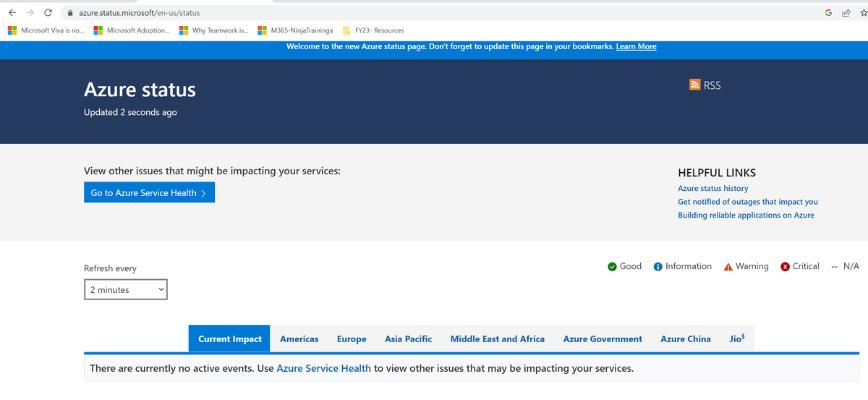868x400 pixels.
Task: Open Azure status history link
Action: pyautogui.click(x=713, y=188)
